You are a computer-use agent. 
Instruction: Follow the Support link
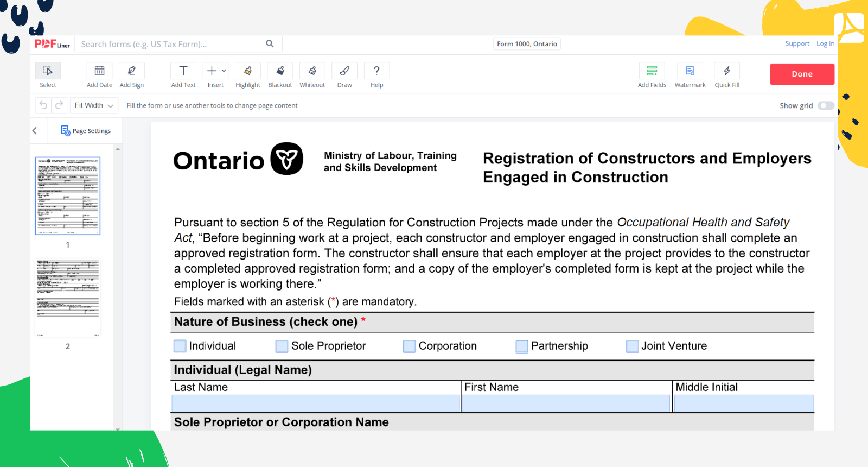(x=797, y=44)
